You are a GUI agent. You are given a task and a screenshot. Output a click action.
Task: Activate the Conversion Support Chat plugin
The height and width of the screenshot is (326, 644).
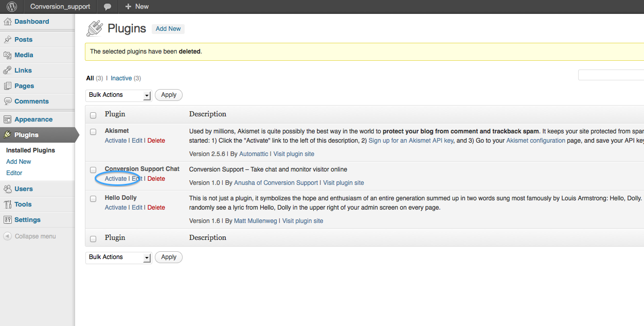[116, 179]
